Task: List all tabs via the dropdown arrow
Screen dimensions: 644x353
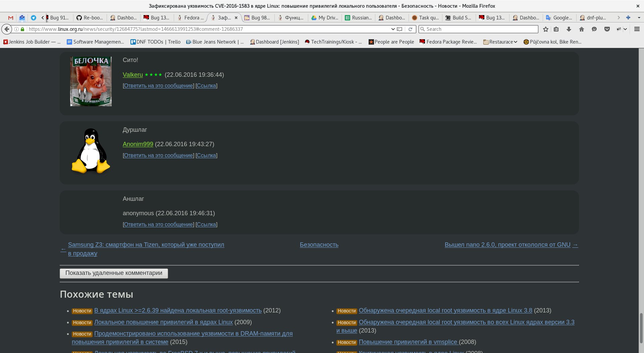Action: click(639, 17)
